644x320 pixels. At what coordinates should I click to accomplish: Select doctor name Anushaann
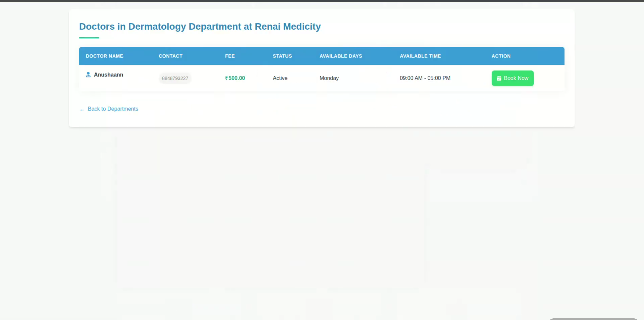tap(108, 74)
